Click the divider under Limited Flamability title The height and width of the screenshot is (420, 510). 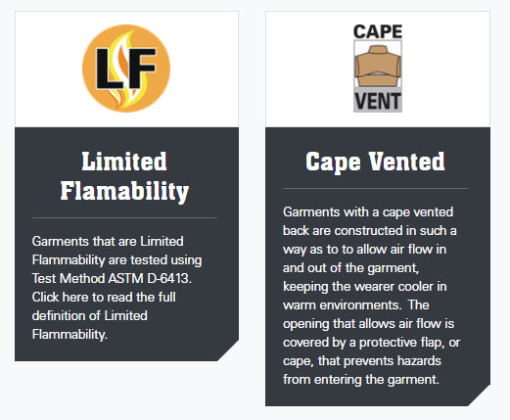124,217
